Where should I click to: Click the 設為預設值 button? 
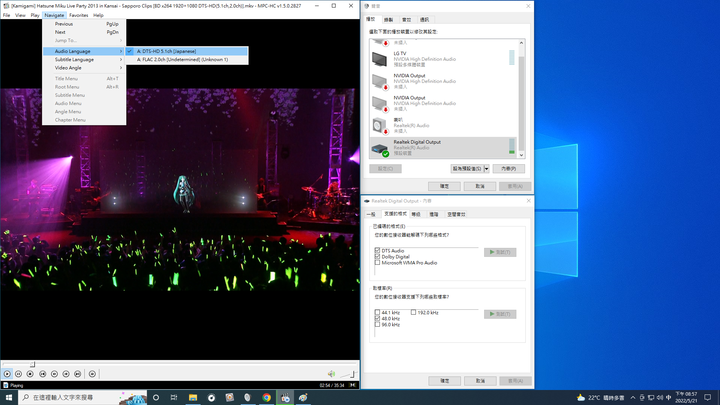pos(467,169)
